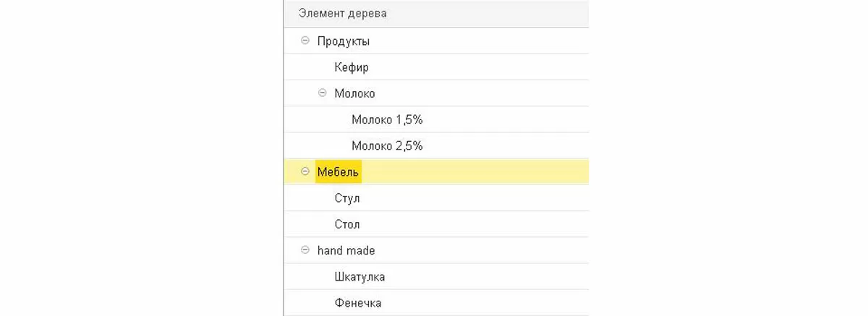Select the Молоко group label
The image size is (868, 316).
[x=354, y=93]
